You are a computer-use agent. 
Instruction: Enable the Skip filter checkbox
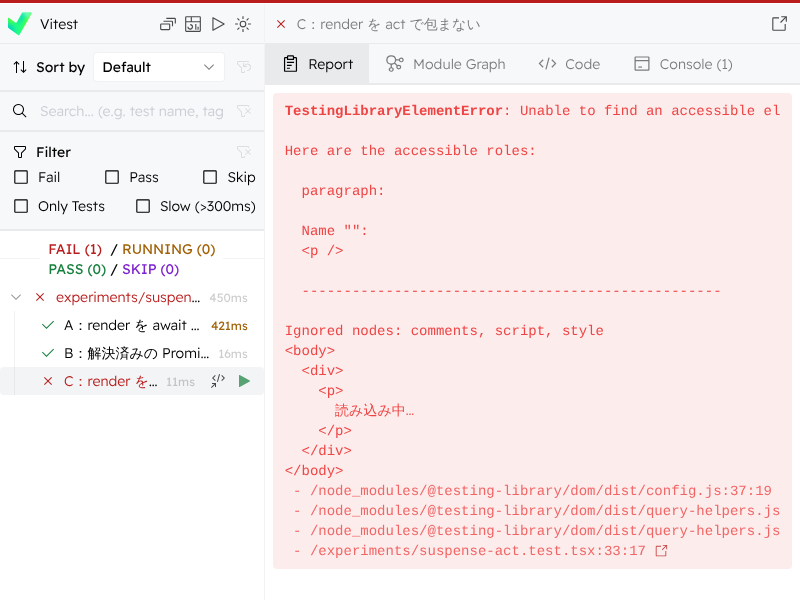[x=210, y=177]
